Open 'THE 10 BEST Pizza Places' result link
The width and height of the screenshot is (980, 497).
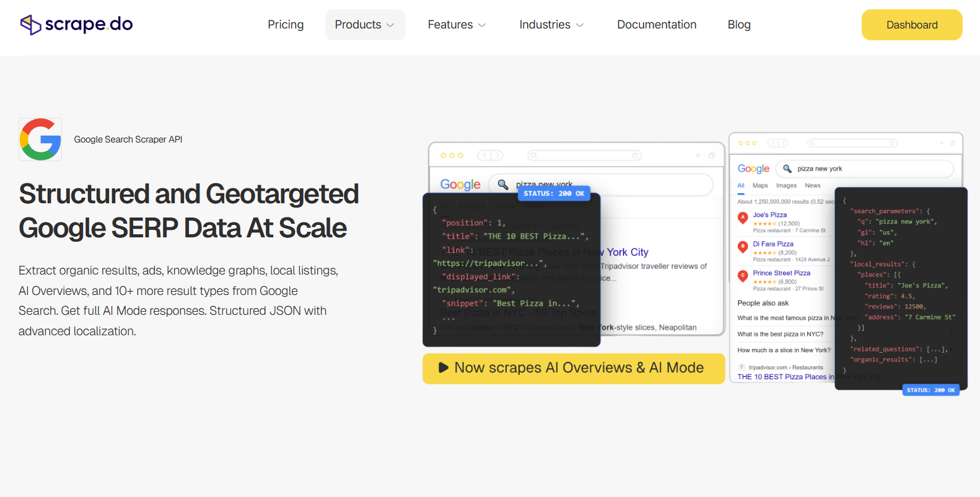(x=786, y=377)
